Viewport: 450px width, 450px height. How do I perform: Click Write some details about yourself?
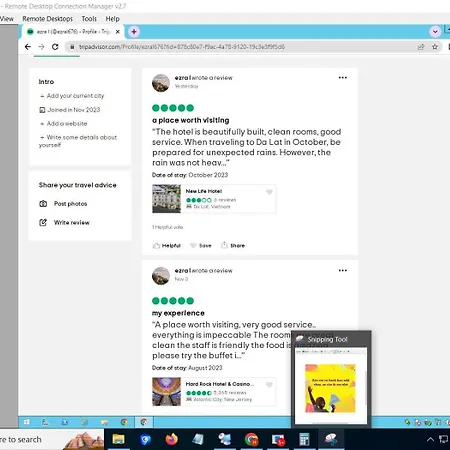[x=78, y=141]
